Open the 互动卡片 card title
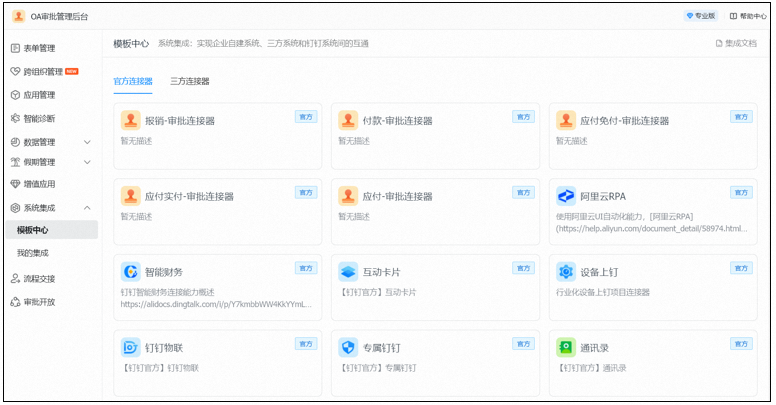This screenshot has width=776, height=405. click(382, 272)
